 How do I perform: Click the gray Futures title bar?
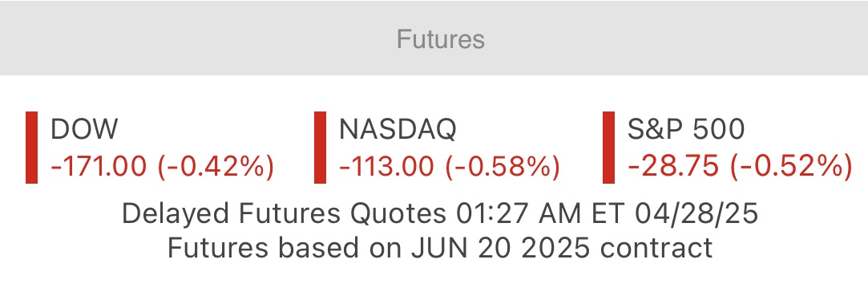click(434, 38)
